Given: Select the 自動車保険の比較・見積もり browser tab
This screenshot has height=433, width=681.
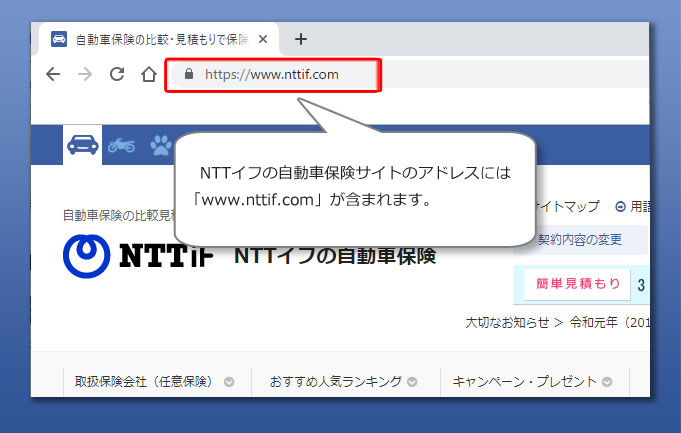Looking at the screenshot, I should (159, 40).
